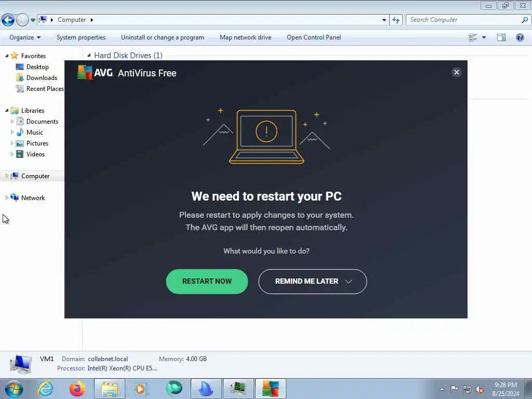The height and width of the screenshot is (399, 532).
Task: Select Documents library icon
Action: coord(20,121)
